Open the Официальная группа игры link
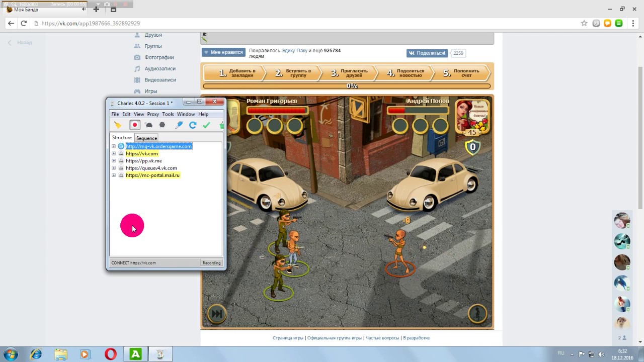This screenshot has height=362, width=644. coord(334,338)
